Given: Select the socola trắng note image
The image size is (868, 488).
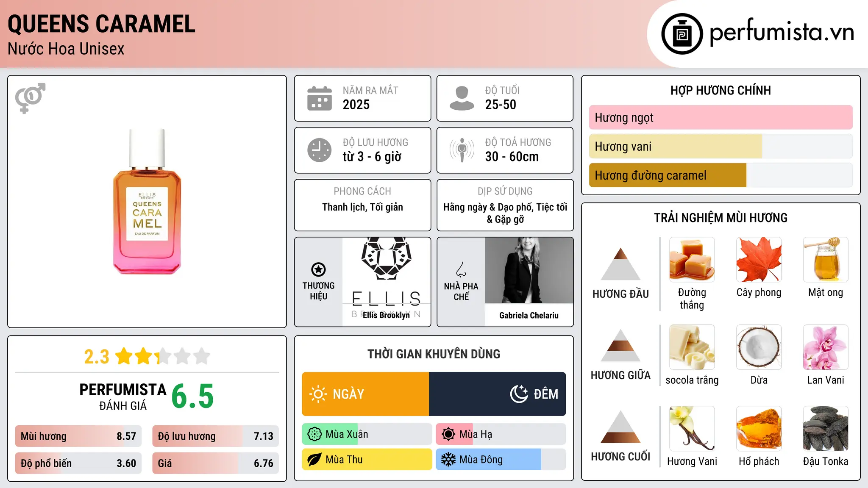Looking at the screenshot, I should pyautogui.click(x=692, y=347).
